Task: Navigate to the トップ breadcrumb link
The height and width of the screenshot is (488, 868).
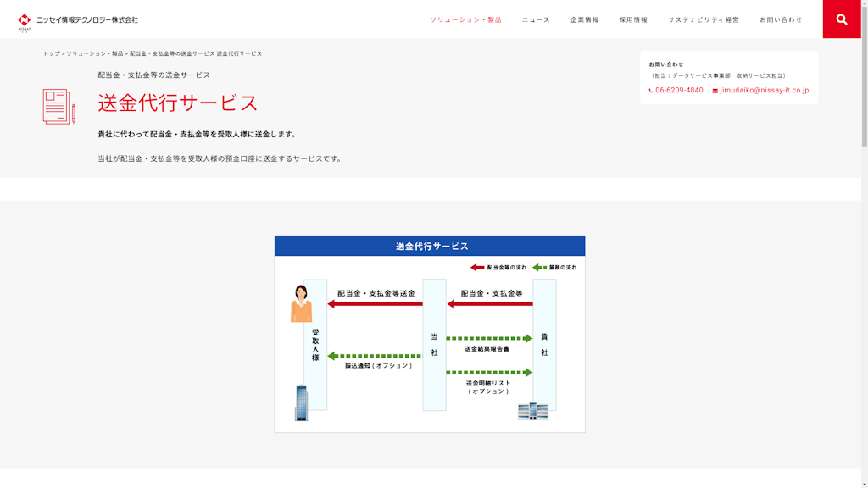Action: (x=50, y=52)
